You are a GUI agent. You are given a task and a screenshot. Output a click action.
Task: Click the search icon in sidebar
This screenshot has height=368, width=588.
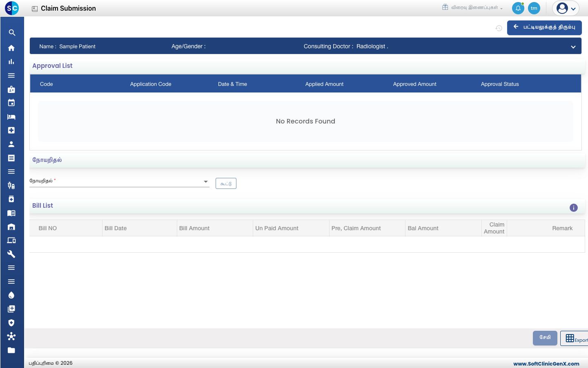11,33
